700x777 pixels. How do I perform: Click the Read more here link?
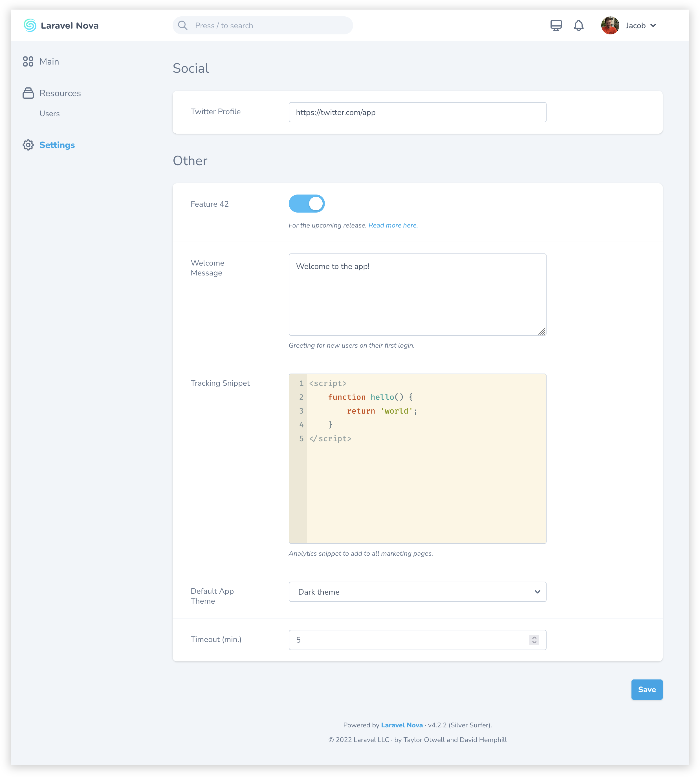(393, 226)
